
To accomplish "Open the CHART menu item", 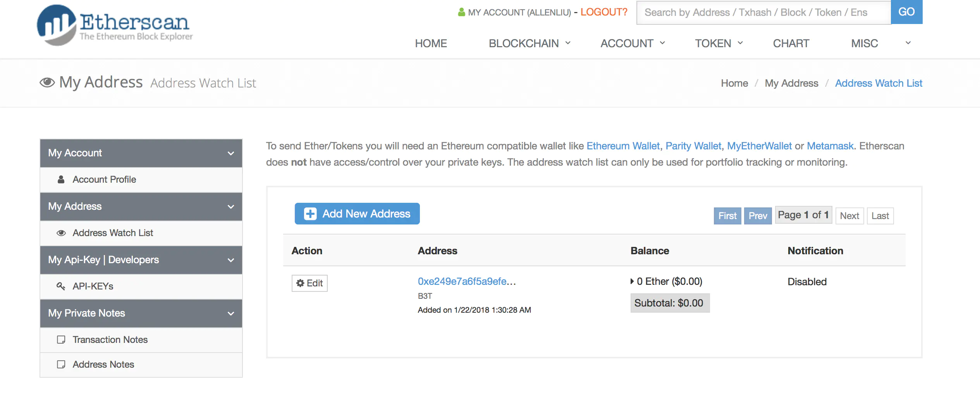I will pyautogui.click(x=791, y=43).
